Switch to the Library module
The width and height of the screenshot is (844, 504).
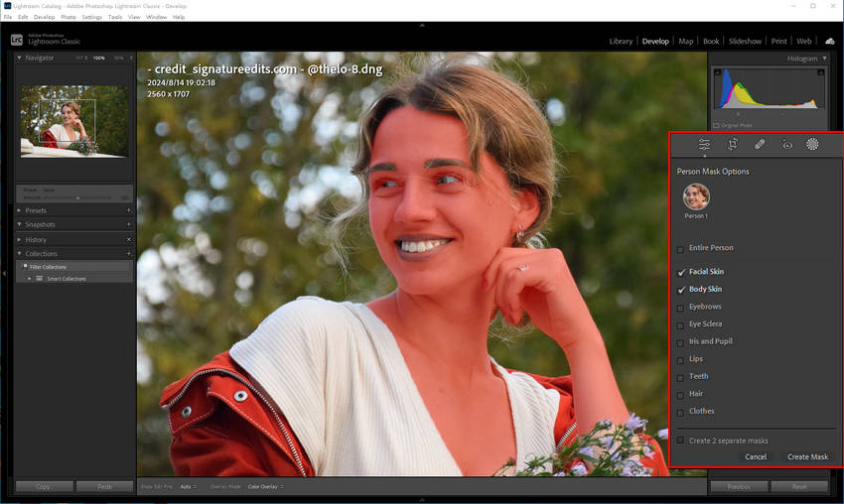(621, 41)
